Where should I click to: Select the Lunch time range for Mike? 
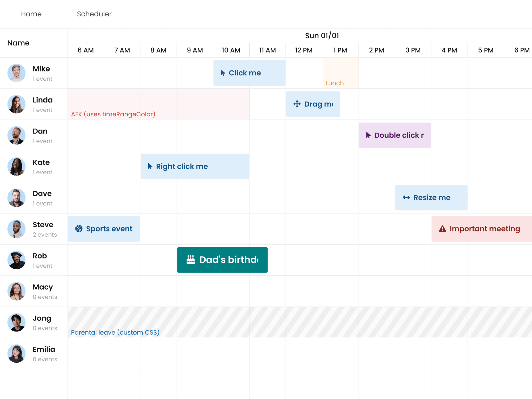tap(340, 73)
